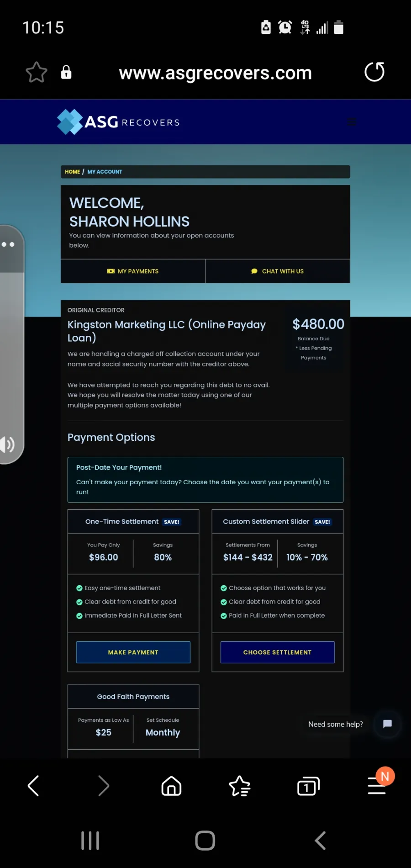Screen dimensions: 411x868
Task: Select Kingston Marketing LLC creditor name
Action: tap(167, 331)
